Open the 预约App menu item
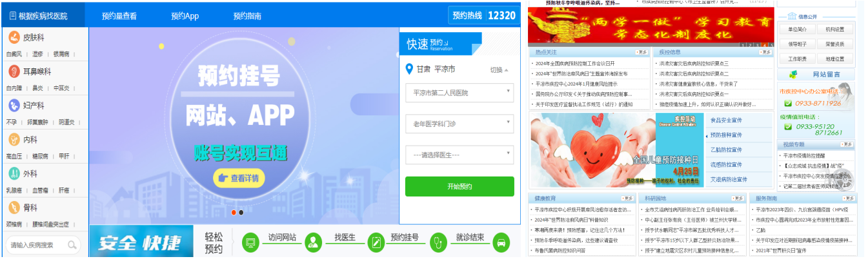 185,16
